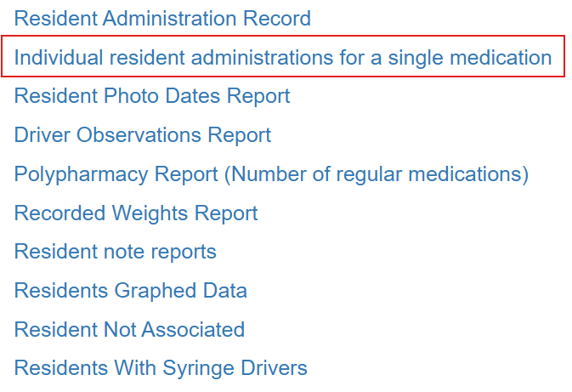Viewport: 572px width, 392px height.
Task: Select Residents With Syringe Drivers
Action: click(161, 368)
